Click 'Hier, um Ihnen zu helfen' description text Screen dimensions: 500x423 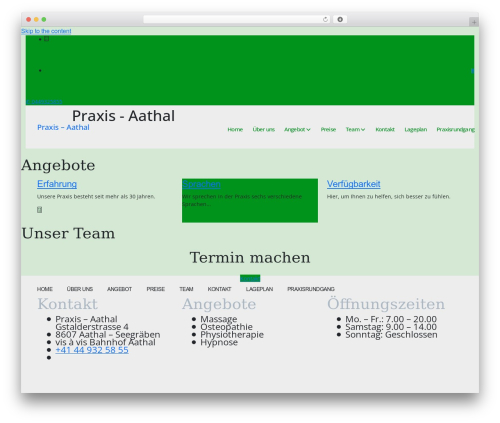click(x=388, y=197)
